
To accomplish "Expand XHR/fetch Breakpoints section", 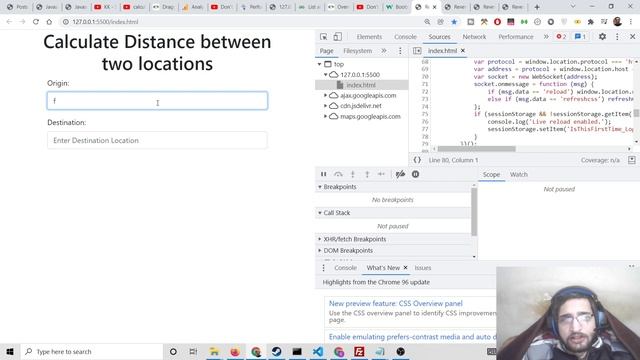I will coord(320,239).
